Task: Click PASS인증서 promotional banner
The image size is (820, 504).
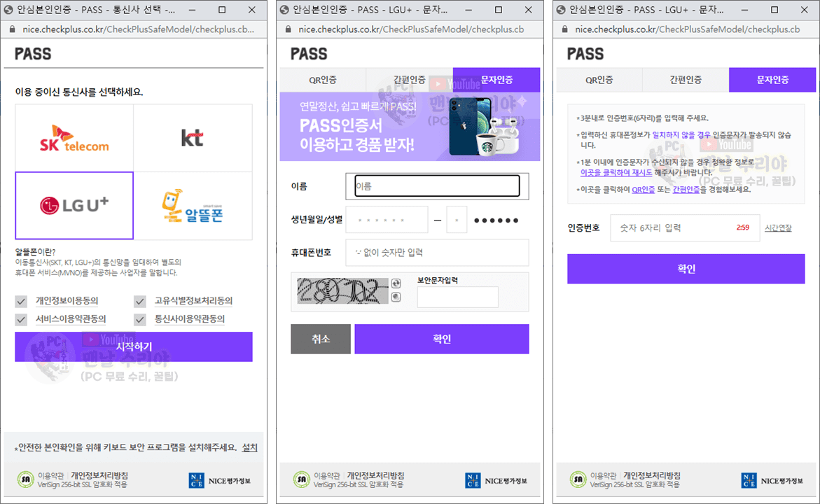Action: click(x=410, y=127)
